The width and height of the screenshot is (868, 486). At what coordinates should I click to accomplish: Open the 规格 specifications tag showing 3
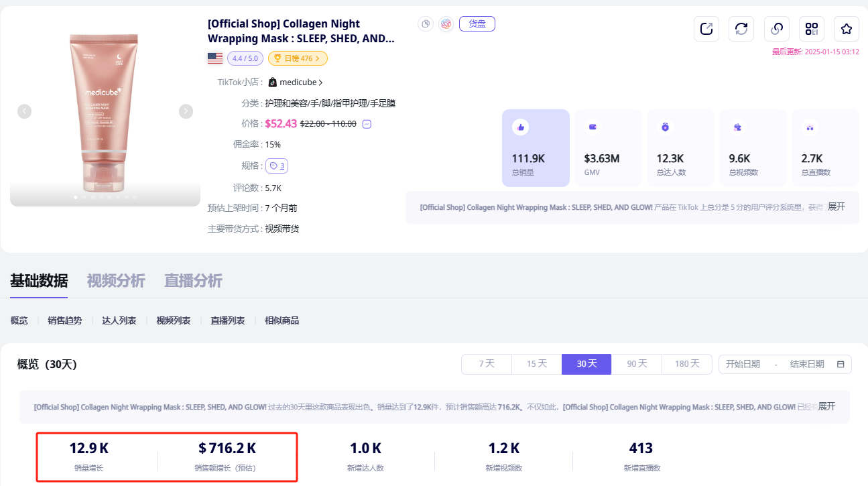(x=277, y=166)
